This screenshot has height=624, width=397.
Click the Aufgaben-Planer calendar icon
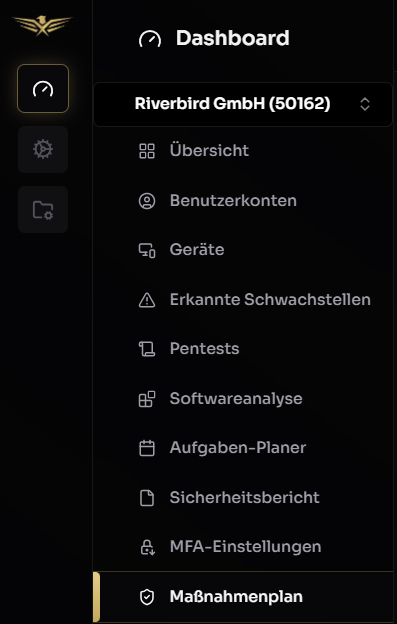[x=147, y=448]
